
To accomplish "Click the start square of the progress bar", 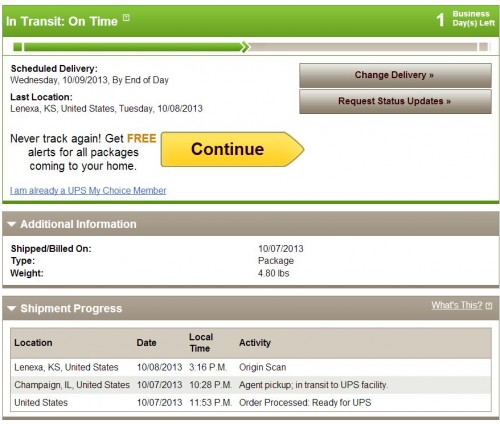I will (18, 47).
